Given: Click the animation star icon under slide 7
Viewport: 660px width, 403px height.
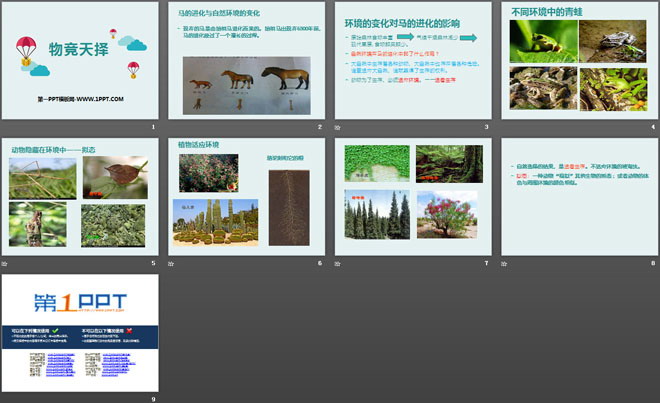Looking at the screenshot, I should (x=338, y=264).
